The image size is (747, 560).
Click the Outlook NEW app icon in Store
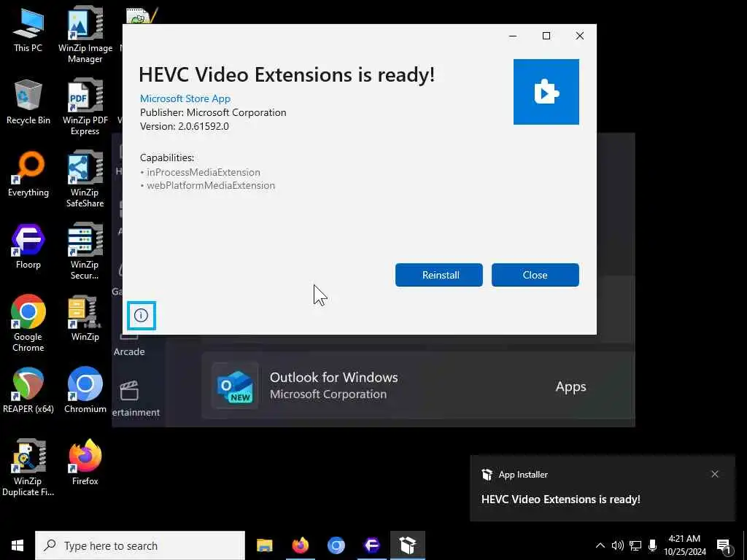(235, 386)
